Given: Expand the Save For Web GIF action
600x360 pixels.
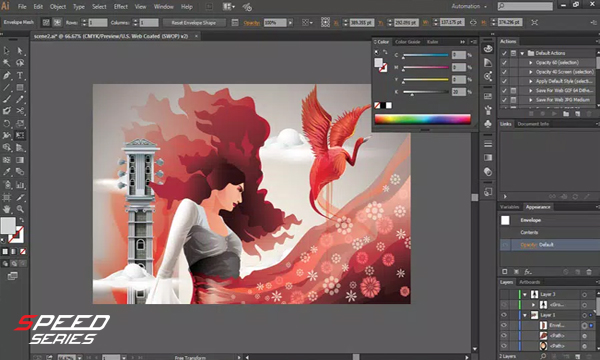Looking at the screenshot, I should pyautogui.click(x=531, y=91).
